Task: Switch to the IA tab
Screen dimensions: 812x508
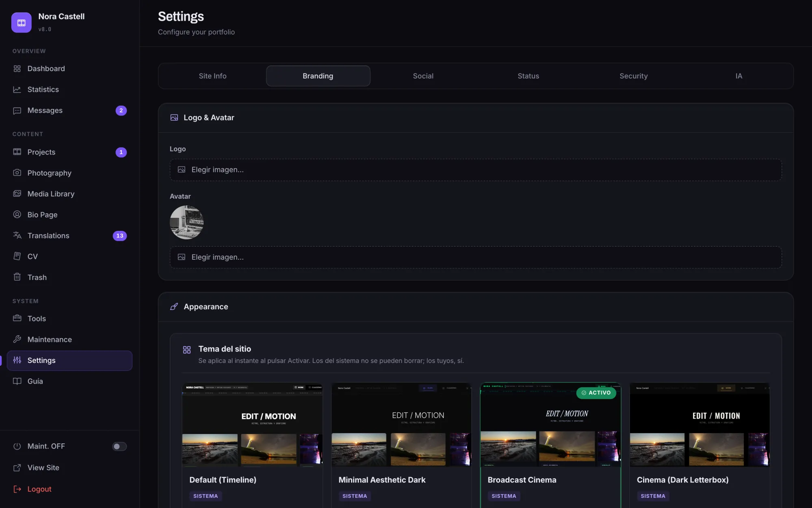Action: (x=739, y=76)
